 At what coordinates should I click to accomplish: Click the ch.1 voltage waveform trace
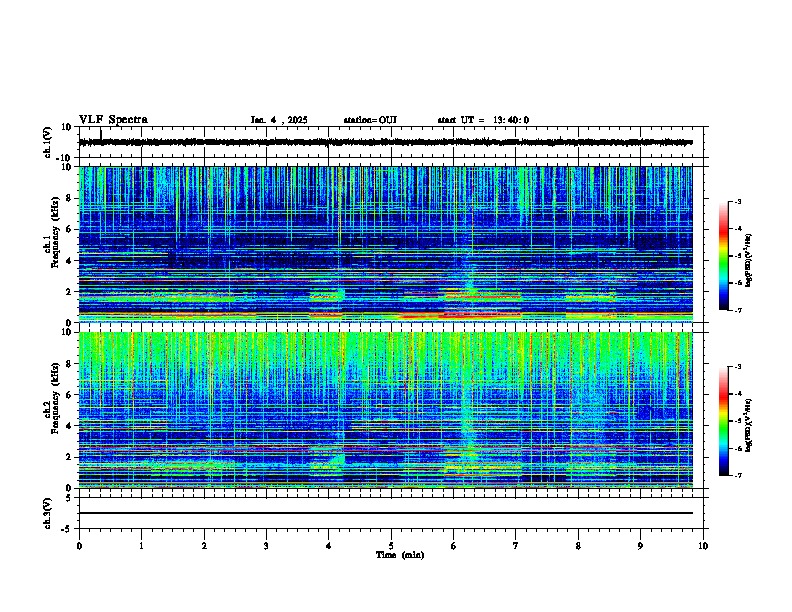(385, 142)
